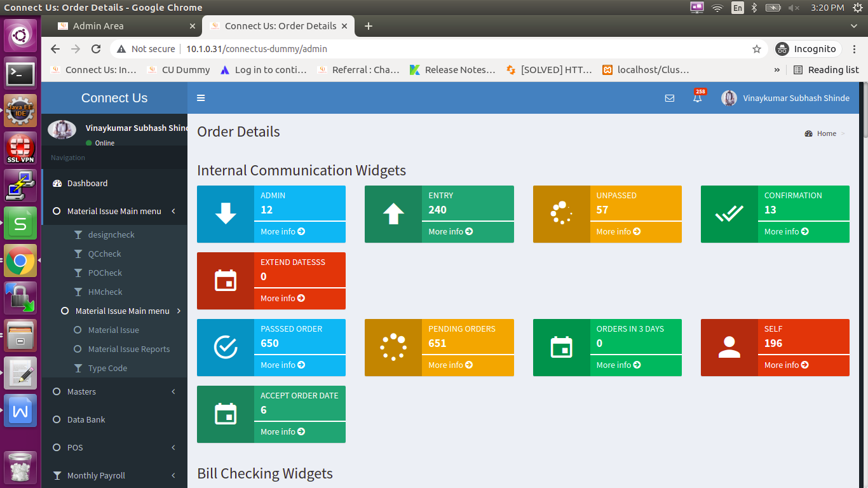
Task: Open the Chrome tab search dropdown arrow
Action: pyautogui.click(x=854, y=26)
